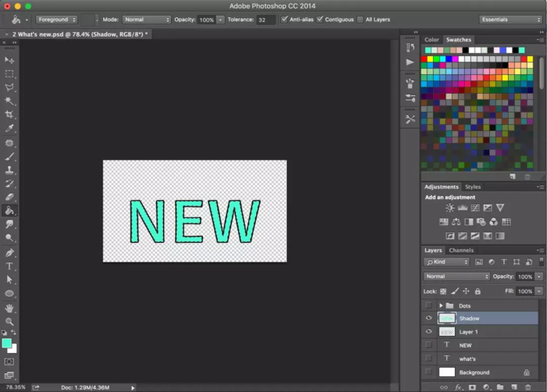Open the Kind filter dropdown

(x=446, y=262)
